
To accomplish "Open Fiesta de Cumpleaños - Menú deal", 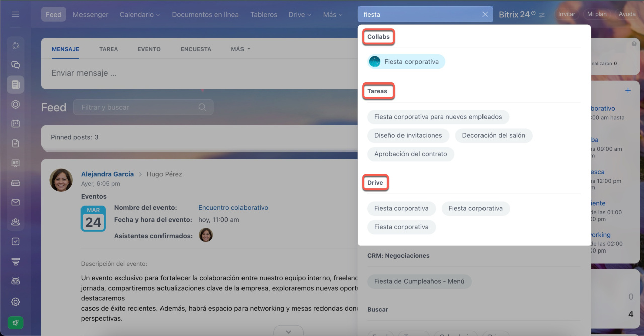I will click(420, 281).
